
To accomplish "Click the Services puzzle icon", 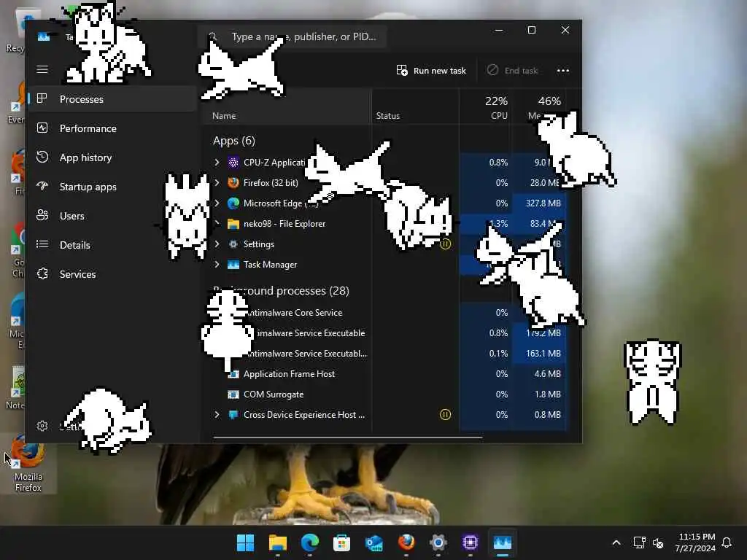I will [42, 273].
